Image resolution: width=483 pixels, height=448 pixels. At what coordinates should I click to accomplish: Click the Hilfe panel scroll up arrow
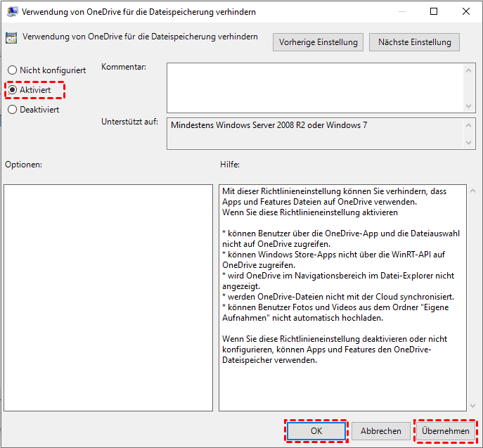point(473,191)
